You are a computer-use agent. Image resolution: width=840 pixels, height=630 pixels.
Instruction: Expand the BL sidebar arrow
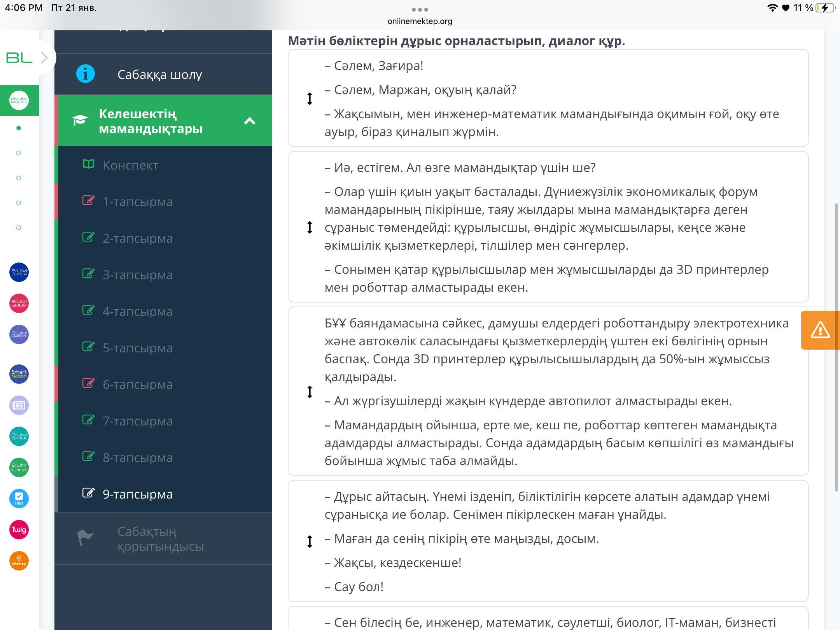[44, 58]
